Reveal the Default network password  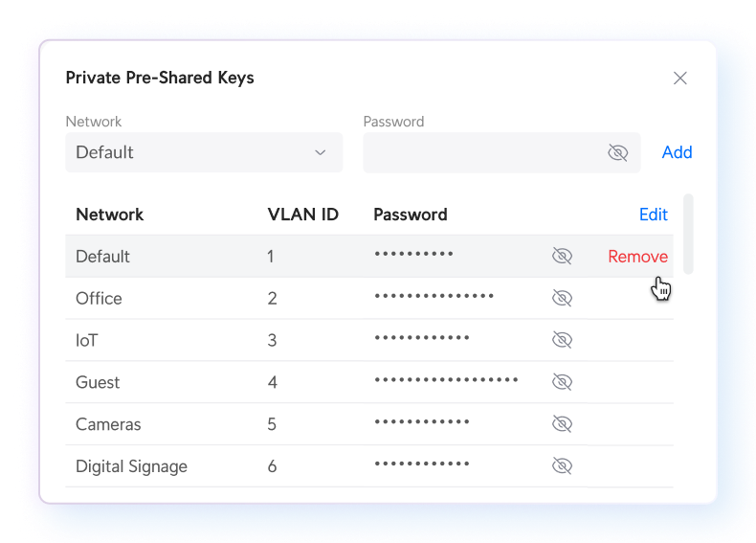[x=562, y=257]
